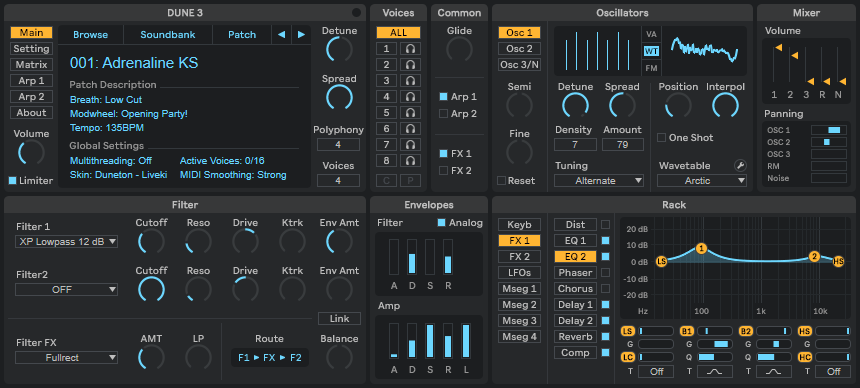Toggle the HC high cut badge
The image size is (860, 388).
click(805, 357)
